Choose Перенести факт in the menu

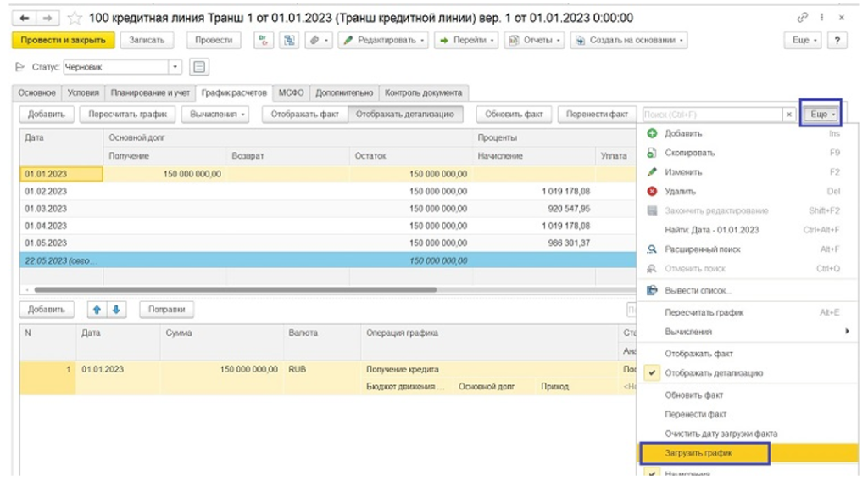695,414
